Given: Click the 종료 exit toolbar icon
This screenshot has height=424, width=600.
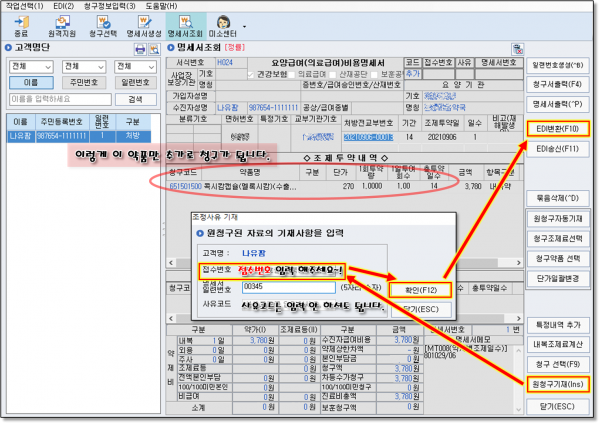Looking at the screenshot, I should point(22,24).
